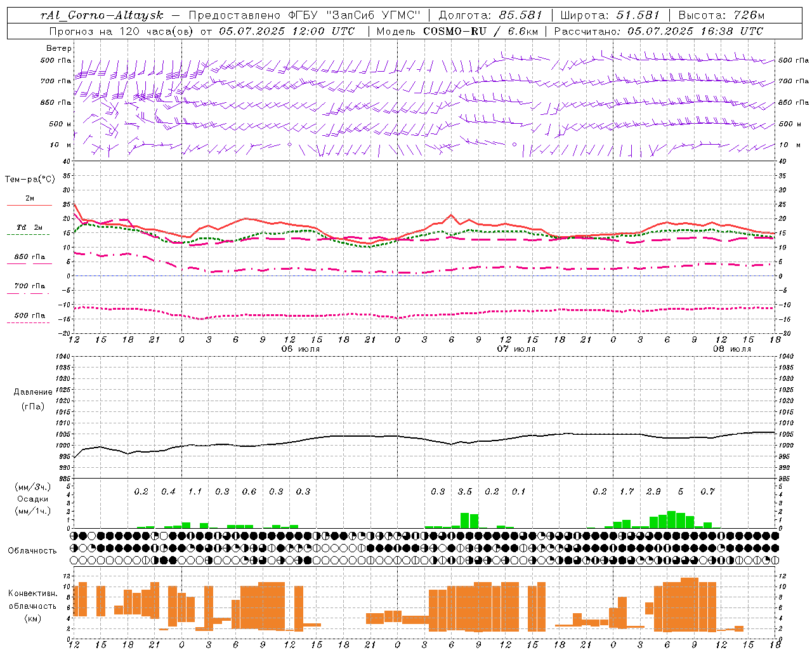Click the "Облачность" cloud cover label
Image resolution: width=812 pixels, height=650 pixels.
tap(32, 550)
